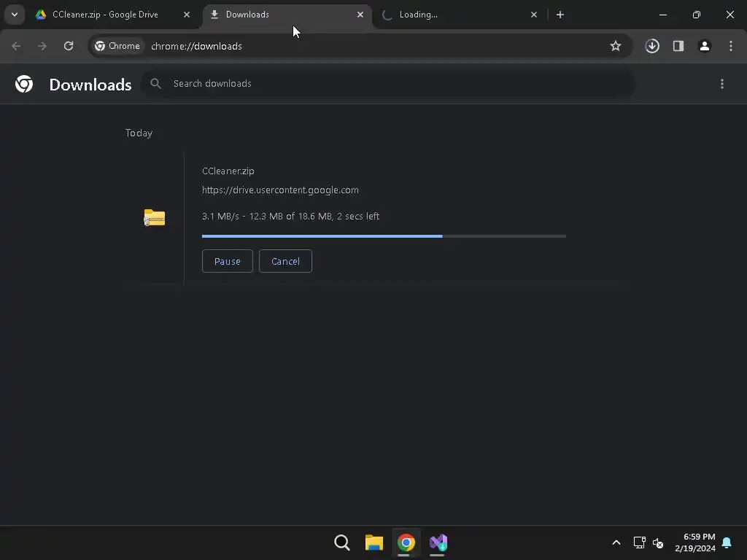Go back using the back arrow

point(16,46)
